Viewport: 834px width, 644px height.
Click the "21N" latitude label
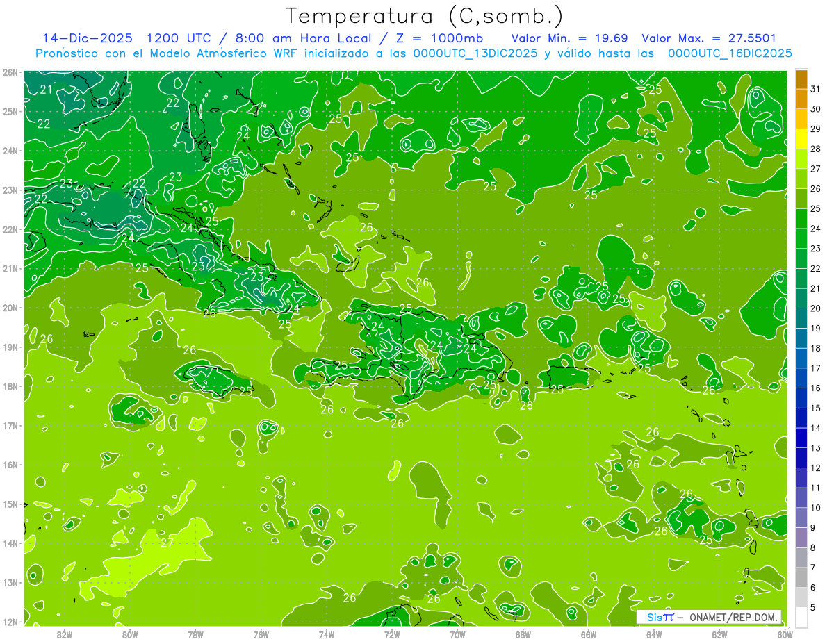10,268
